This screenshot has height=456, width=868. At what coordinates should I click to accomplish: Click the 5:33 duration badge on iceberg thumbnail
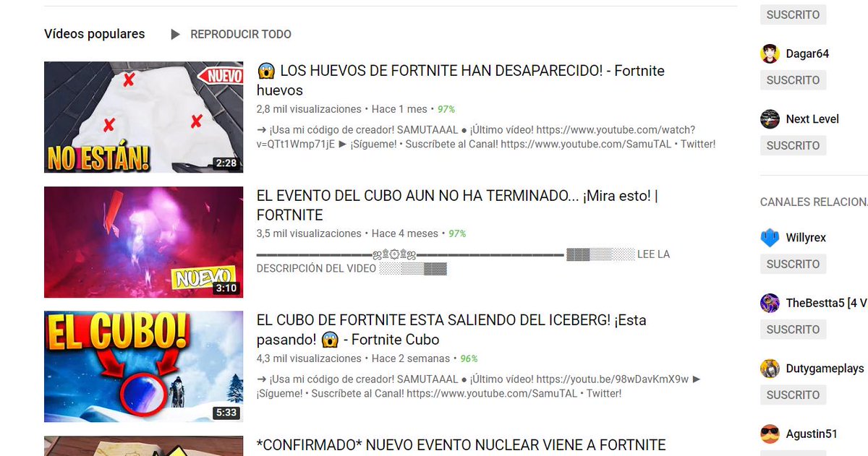[226, 413]
